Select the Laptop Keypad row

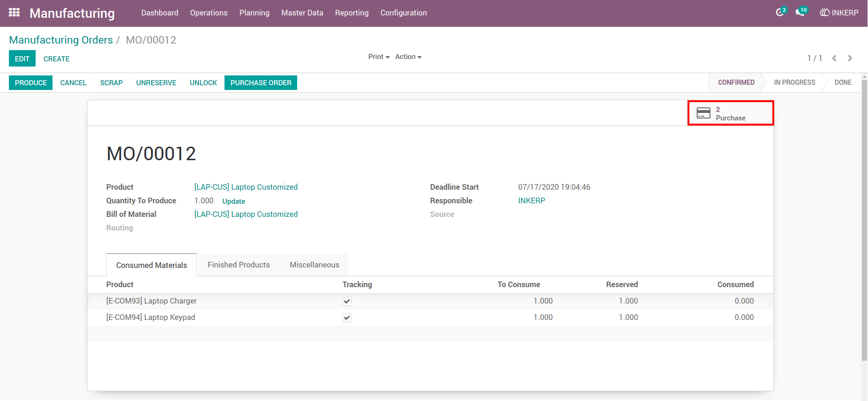point(430,318)
